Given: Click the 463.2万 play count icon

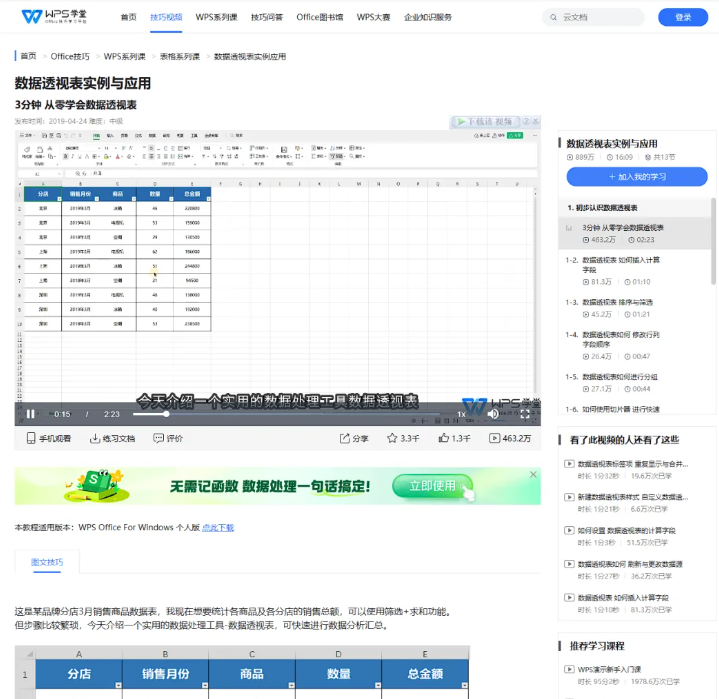Looking at the screenshot, I should [494, 438].
